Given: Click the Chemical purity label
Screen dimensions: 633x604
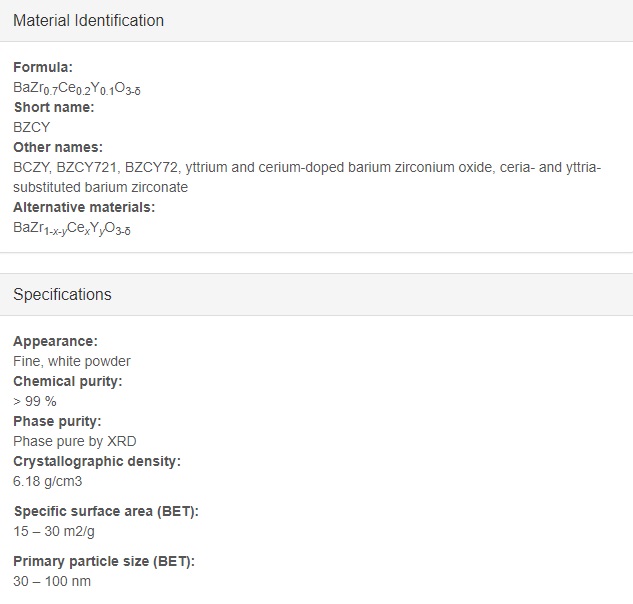Looking at the screenshot, I should pyautogui.click(x=67, y=381).
